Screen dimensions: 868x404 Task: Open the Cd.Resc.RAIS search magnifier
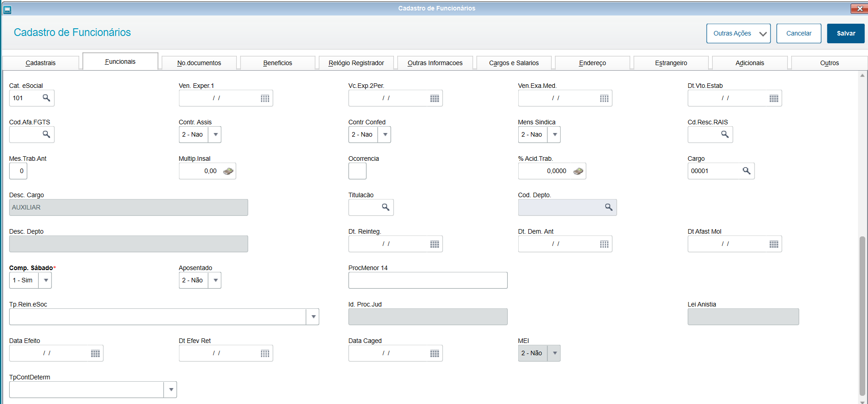click(x=725, y=134)
